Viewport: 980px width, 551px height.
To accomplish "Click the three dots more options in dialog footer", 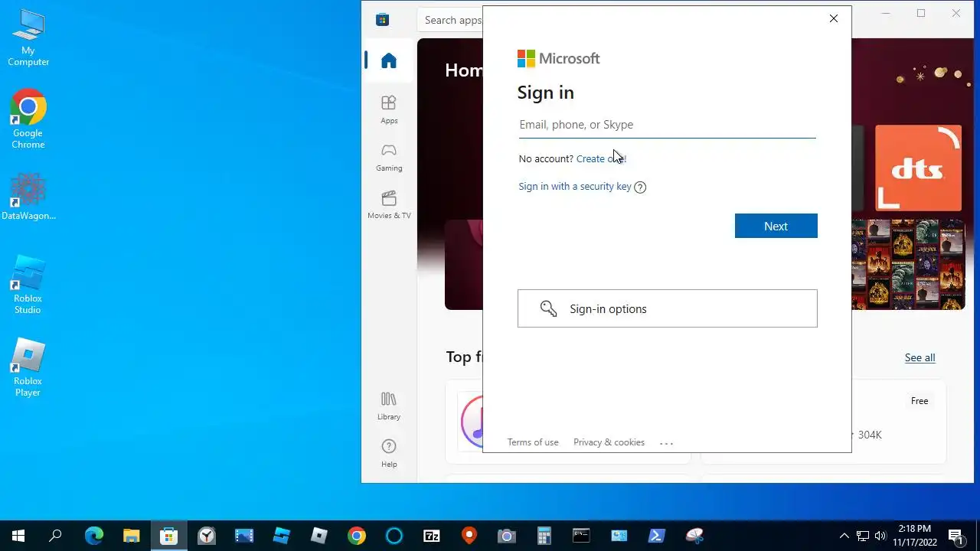I will pyautogui.click(x=666, y=443).
